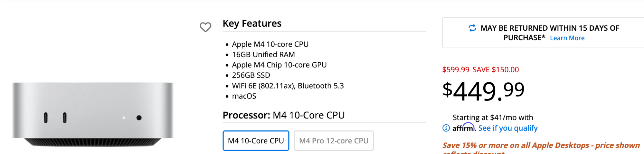644x154 pixels.
Task: Click the Save 15% Apple Desktops promo text
Action: (541, 146)
